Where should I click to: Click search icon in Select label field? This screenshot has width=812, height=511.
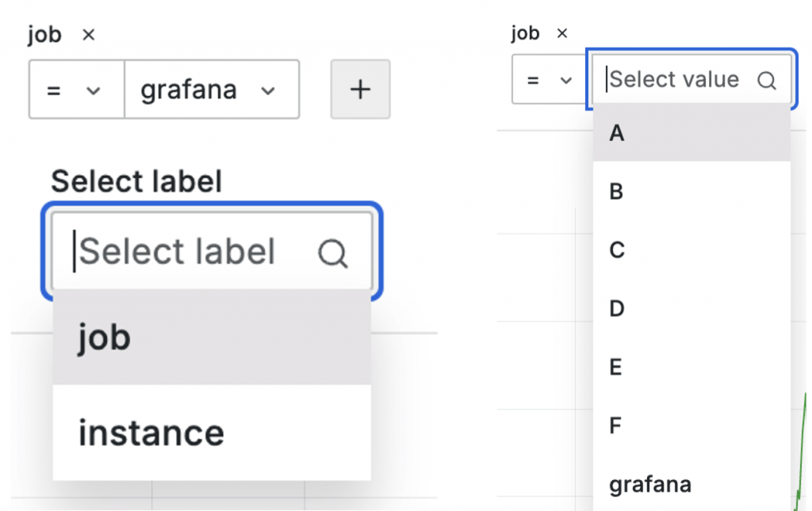coord(332,254)
